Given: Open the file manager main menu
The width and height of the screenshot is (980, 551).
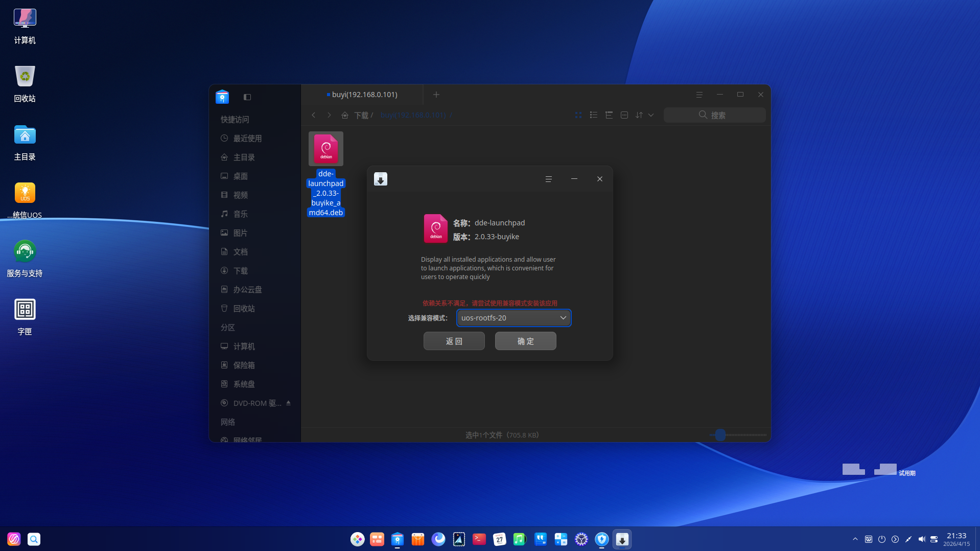Looking at the screenshot, I should (x=699, y=95).
